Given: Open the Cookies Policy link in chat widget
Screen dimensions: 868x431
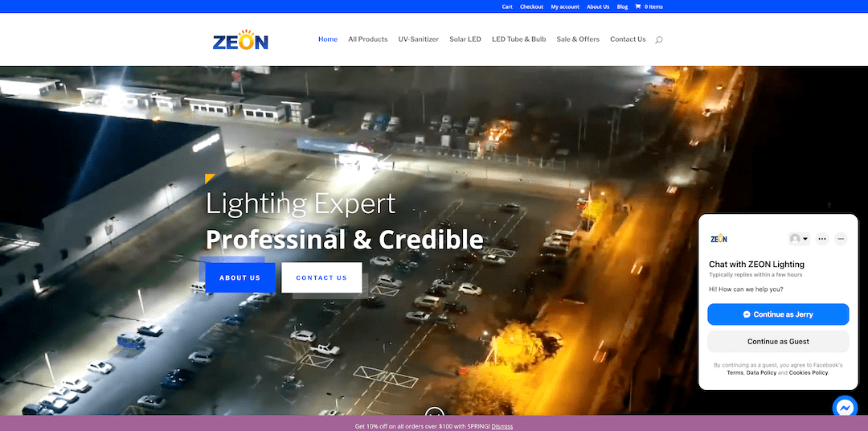Looking at the screenshot, I should pos(809,373).
